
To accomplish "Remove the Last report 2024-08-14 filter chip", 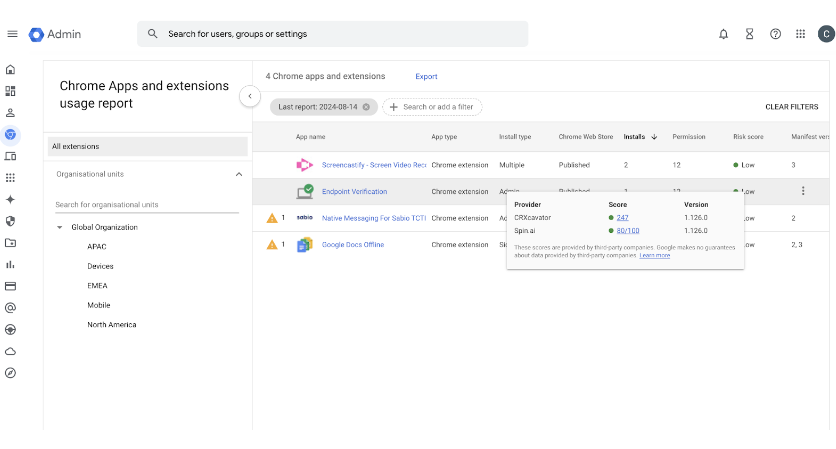I will pos(366,107).
